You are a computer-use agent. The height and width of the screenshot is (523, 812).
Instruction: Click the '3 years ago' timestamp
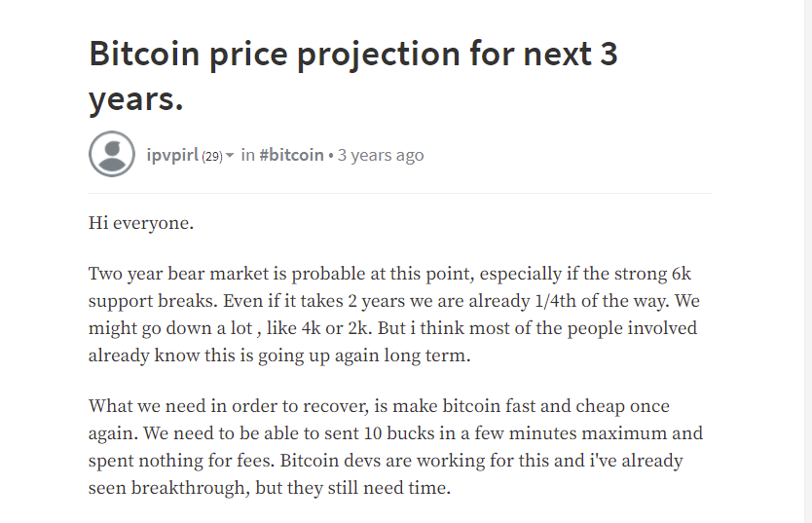pyautogui.click(x=381, y=155)
